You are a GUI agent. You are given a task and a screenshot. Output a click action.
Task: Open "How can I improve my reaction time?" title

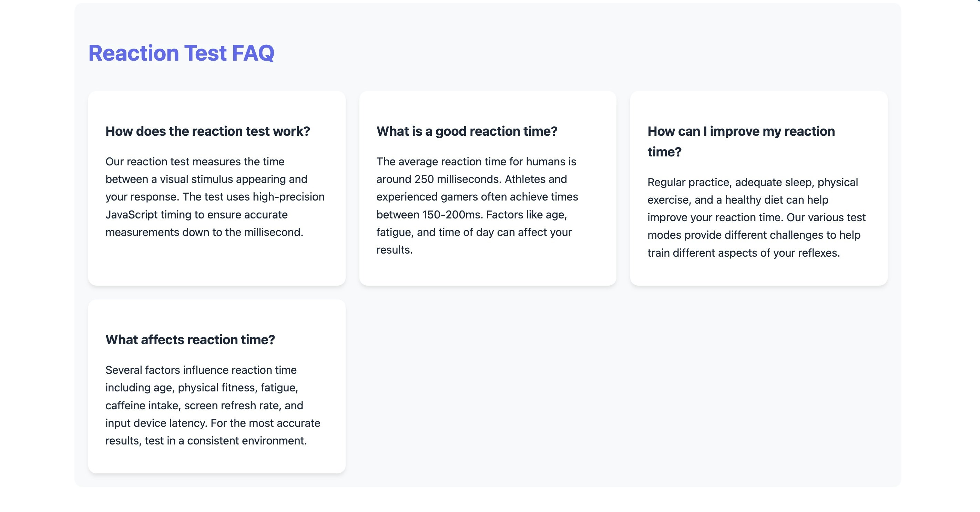click(x=741, y=142)
